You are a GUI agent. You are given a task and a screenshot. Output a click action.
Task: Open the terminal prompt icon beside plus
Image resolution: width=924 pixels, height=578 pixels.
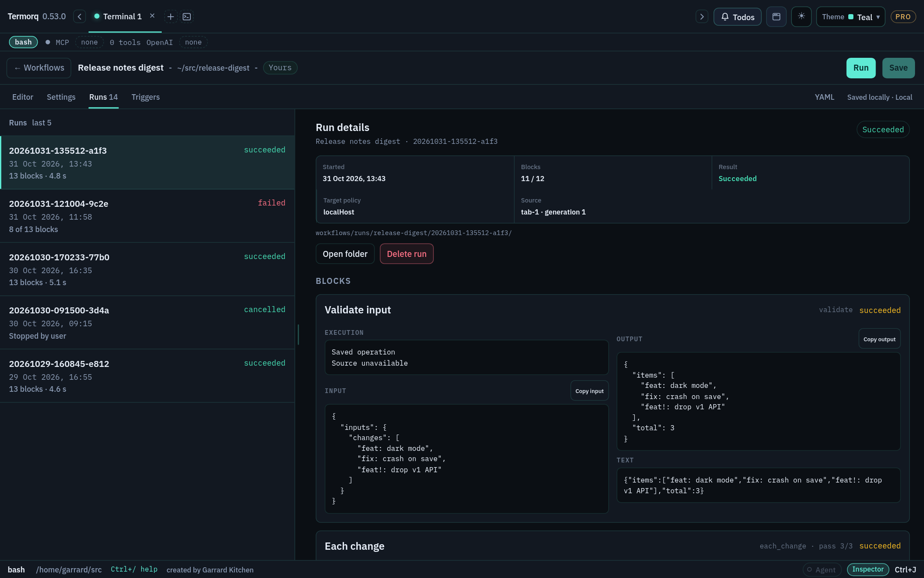pos(187,17)
